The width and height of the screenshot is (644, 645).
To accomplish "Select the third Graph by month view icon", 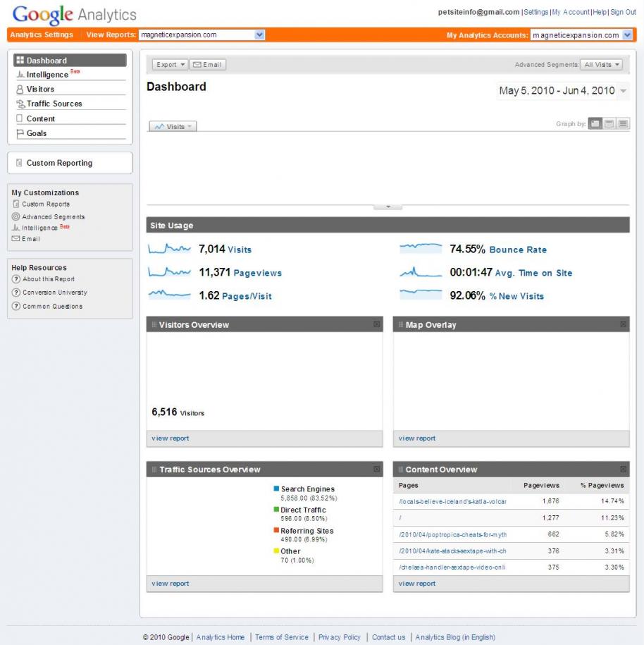I will point(623,123).
